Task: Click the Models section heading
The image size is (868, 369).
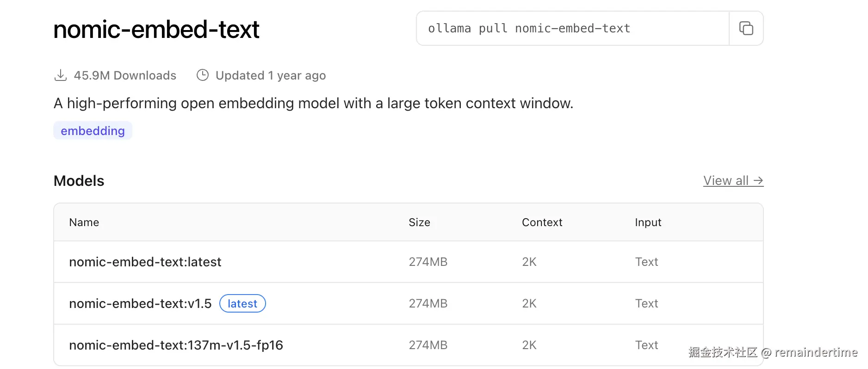Action: tap(79, 181)
